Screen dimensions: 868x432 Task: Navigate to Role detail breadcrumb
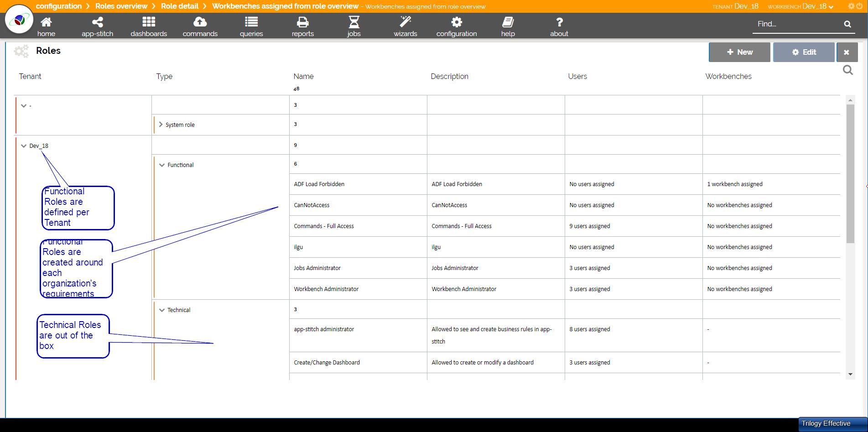click(179, 6)
